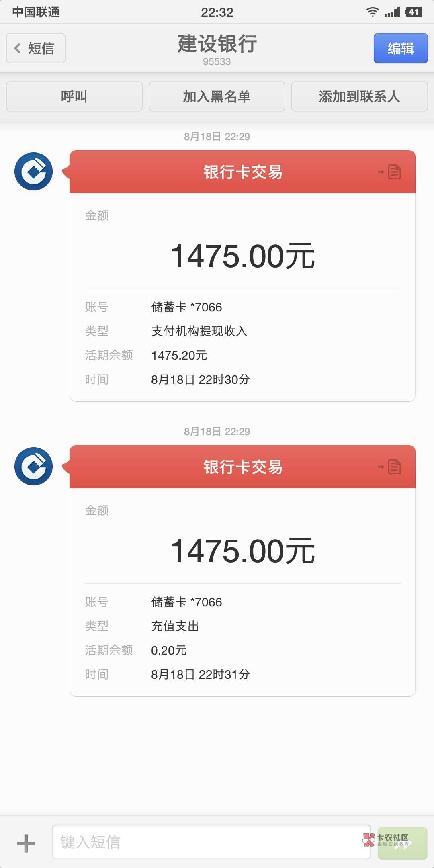Select the 支付机构提现收入 transaction type text
The image size is (434, 868).
click(x=199, y=331)
